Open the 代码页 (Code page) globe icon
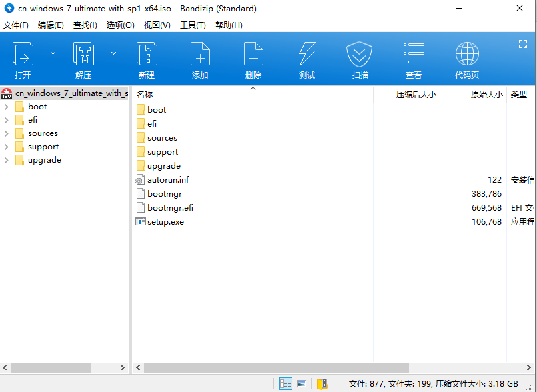This screenshot has width=537, height=392. (x=467, y=54)
